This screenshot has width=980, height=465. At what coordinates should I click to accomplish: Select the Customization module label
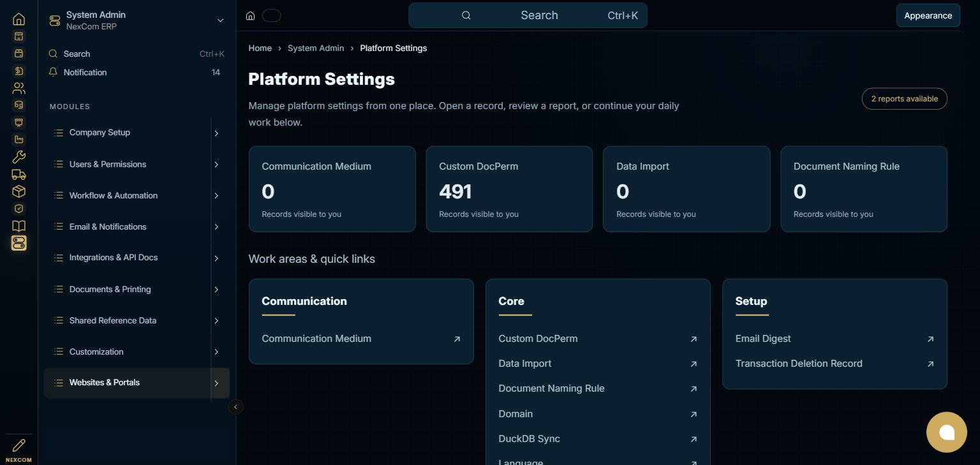[96, 351]
